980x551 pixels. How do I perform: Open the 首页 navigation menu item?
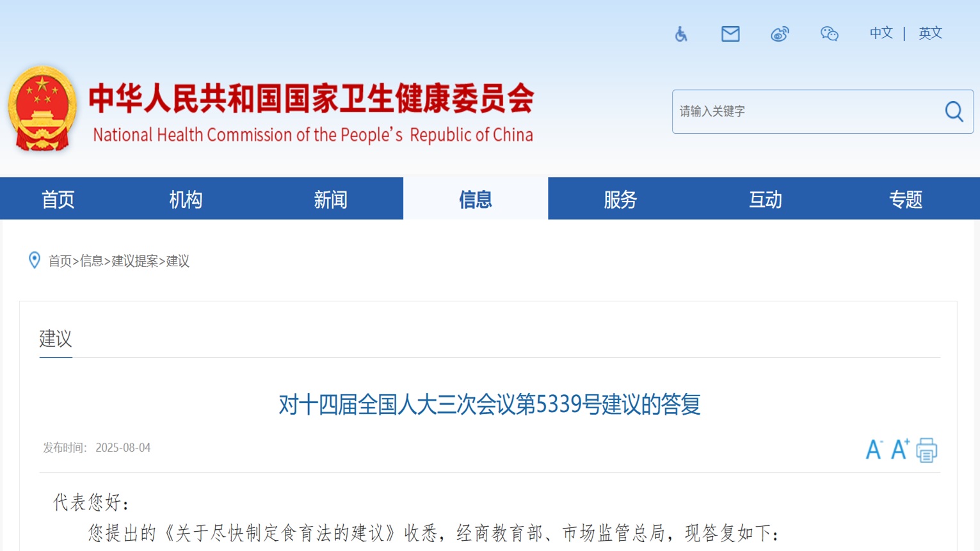[58, 200]
